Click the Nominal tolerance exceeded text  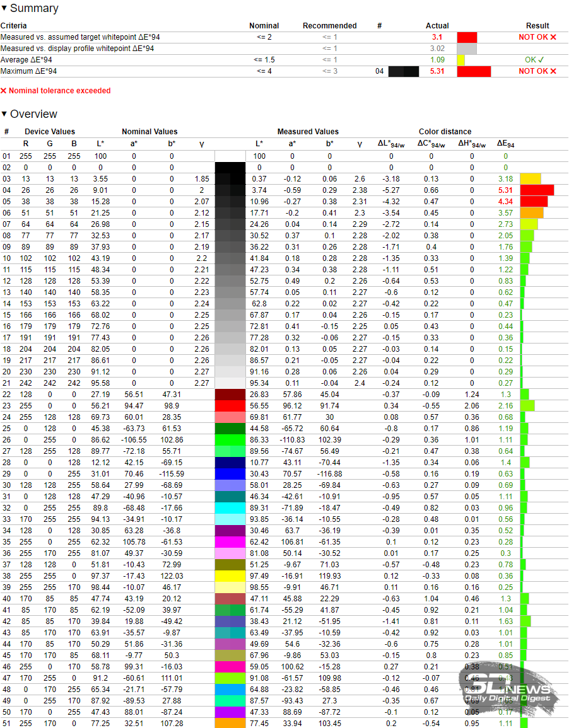click(x=59, y=91)
